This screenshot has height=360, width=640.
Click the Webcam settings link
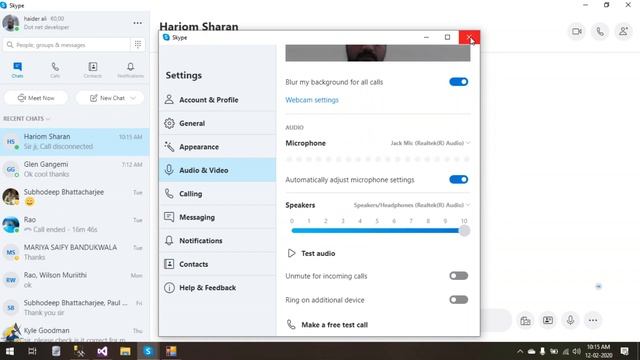click(312, 100)
